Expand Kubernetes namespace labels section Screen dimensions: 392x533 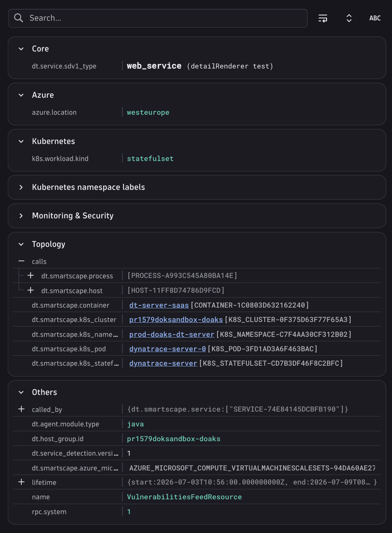point(21,187)
